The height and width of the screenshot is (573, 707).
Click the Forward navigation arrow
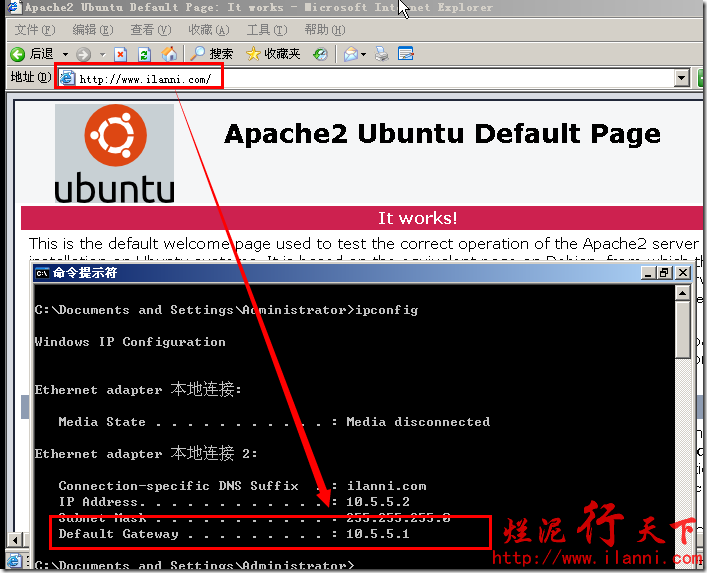tap(83, 54)
